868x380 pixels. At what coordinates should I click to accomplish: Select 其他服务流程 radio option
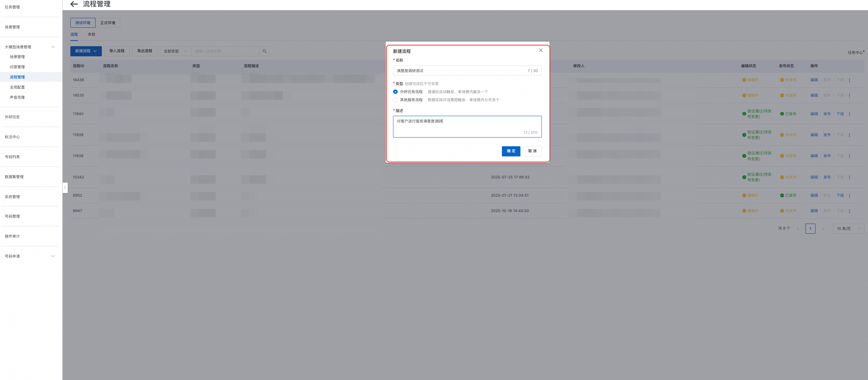point(395,100)
